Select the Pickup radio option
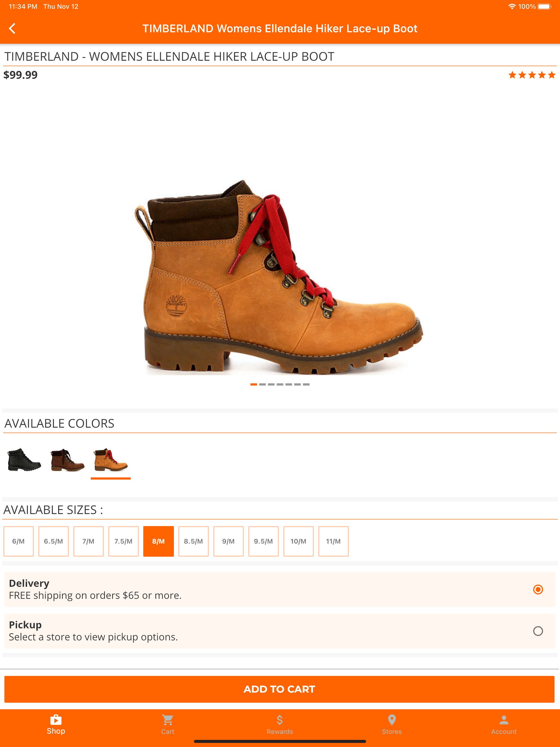This screenshot has width=560, height=747. coord(538,631)
